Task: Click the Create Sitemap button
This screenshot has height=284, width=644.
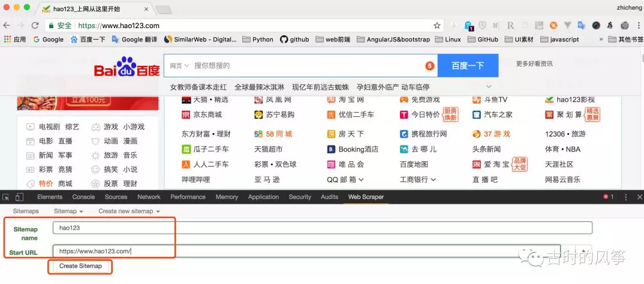Action: tap(80, 266)
